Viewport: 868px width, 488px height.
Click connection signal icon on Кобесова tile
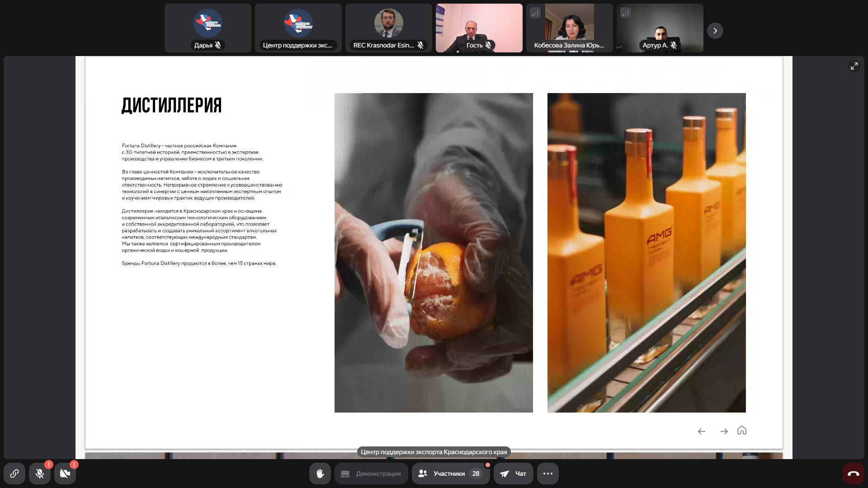point(535,13)
